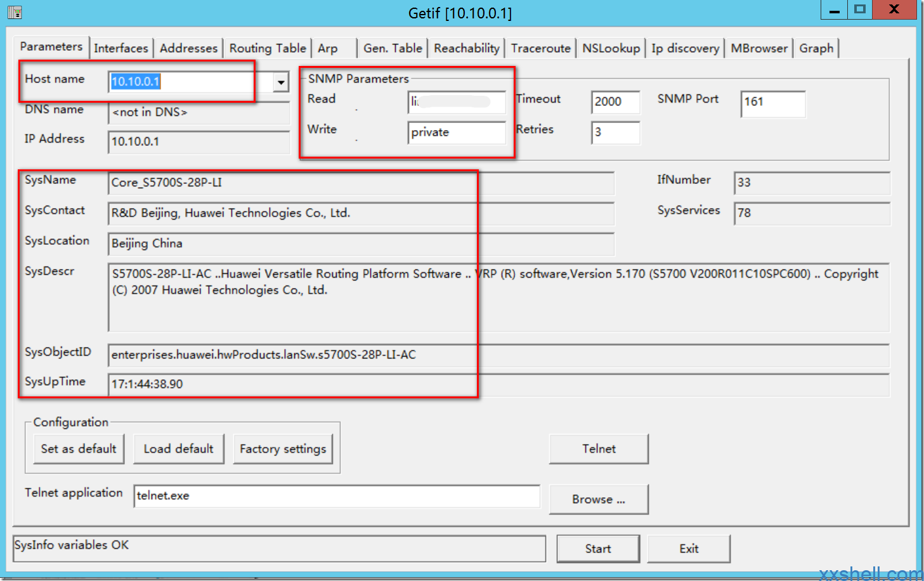
Task: Click the Start button
Action: click(x=598, y=549)
